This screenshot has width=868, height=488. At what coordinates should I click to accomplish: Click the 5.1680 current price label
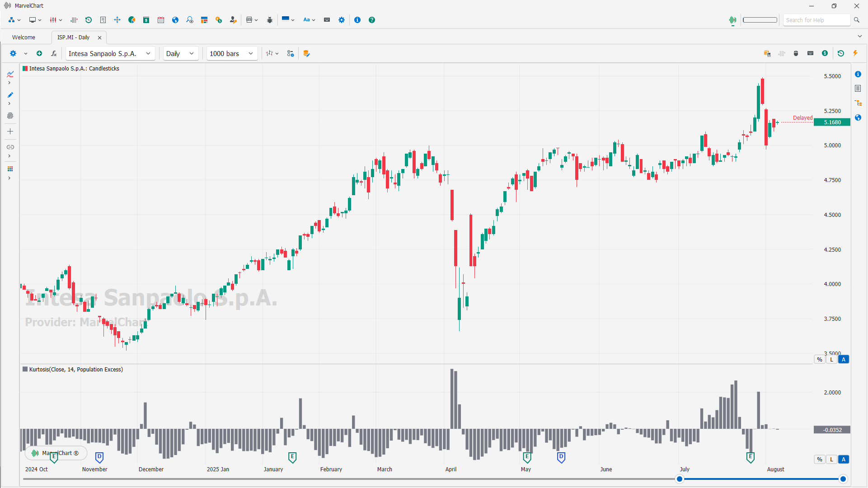tap(832, 122)
